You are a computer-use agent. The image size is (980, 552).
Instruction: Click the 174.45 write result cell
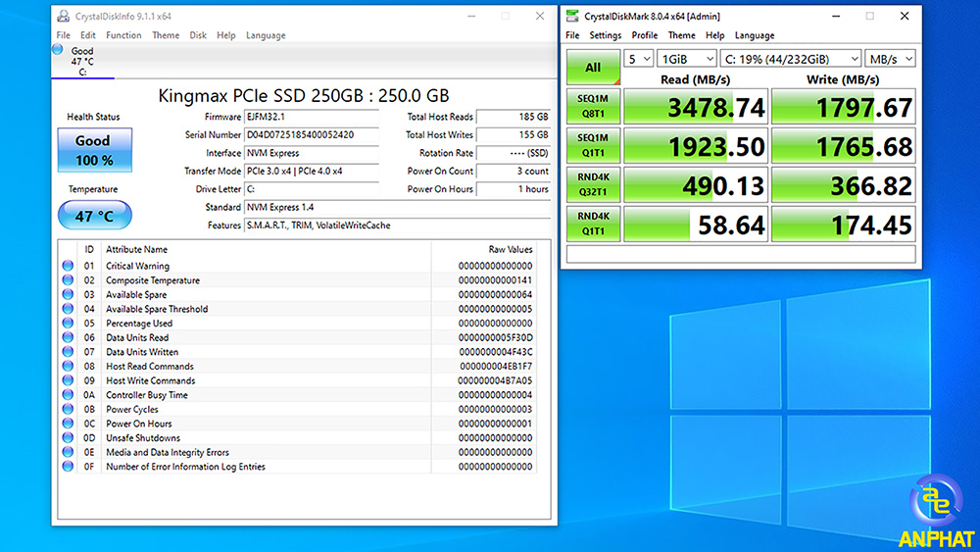pos(843,224)
